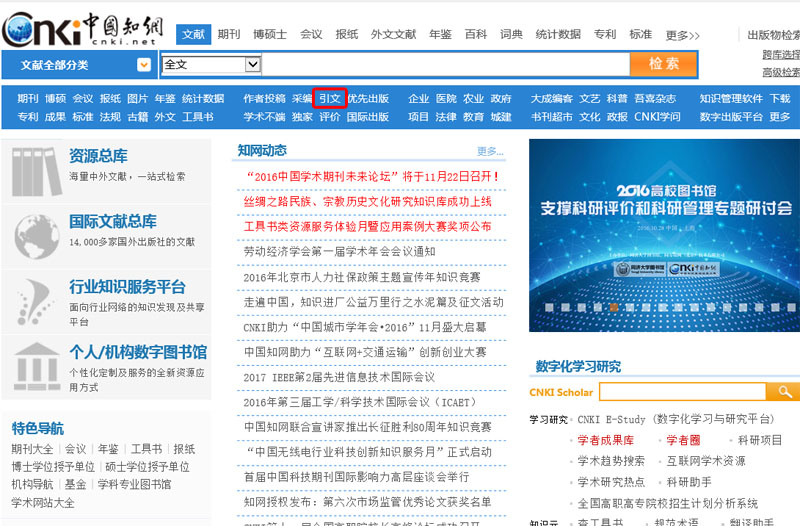Viewport: 800px width, 526px height.
Task: Open the 机构导航 link
Action: (32, 484)
